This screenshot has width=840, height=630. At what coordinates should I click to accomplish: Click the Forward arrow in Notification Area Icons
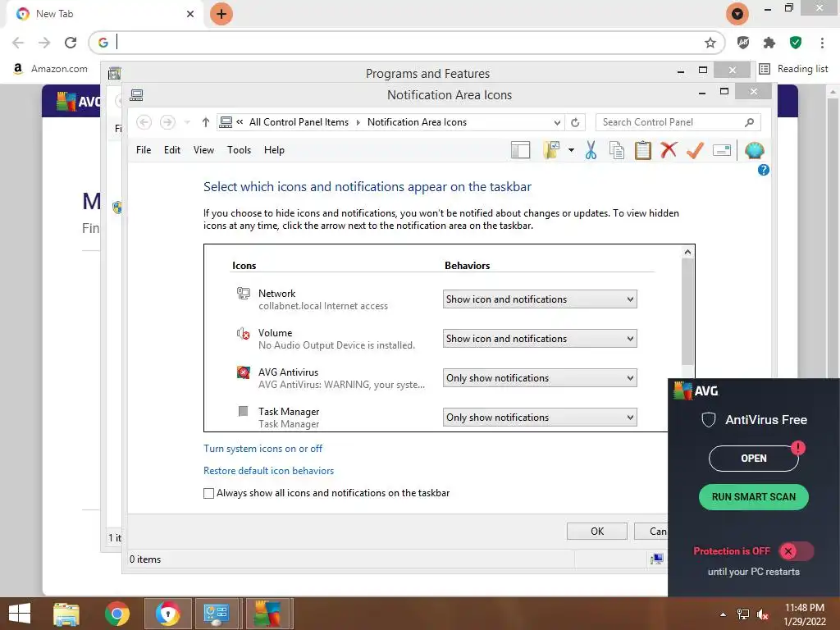(x=167, y=123)
